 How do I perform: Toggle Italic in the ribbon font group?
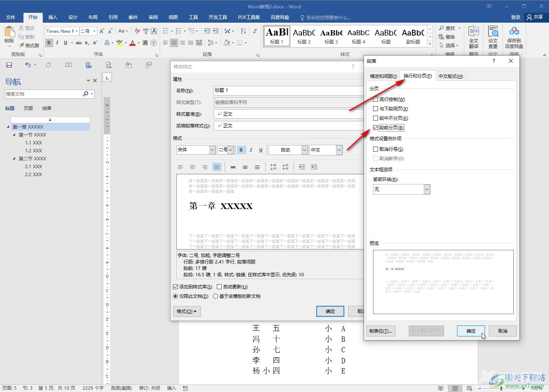[x=57, y=43]
